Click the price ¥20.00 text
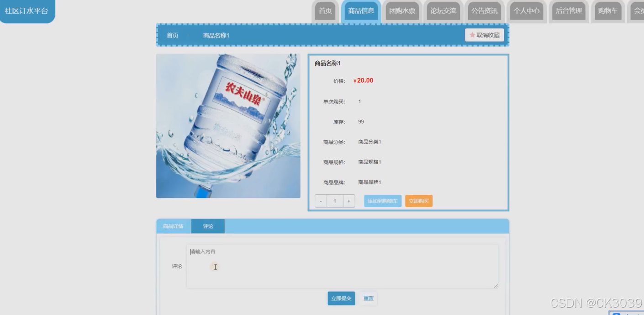The width and height of the screenshot is (644, 315). point(363,81)
